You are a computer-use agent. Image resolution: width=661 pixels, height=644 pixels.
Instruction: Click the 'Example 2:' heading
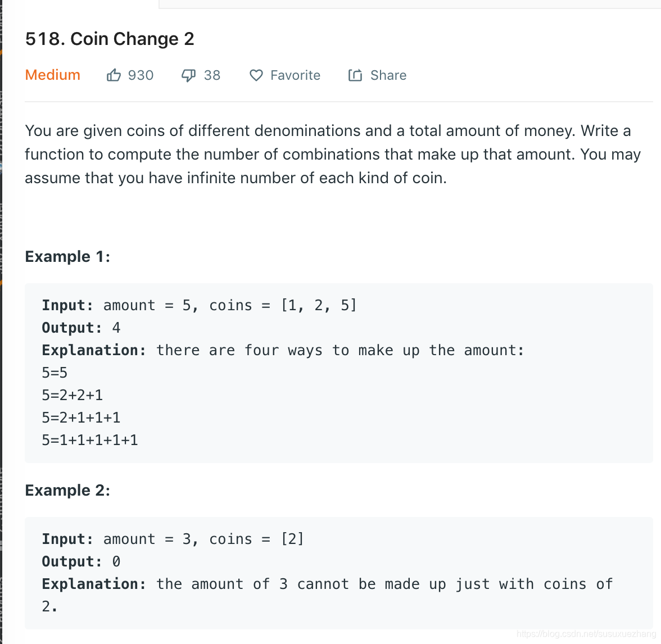[x=67, y=491]
